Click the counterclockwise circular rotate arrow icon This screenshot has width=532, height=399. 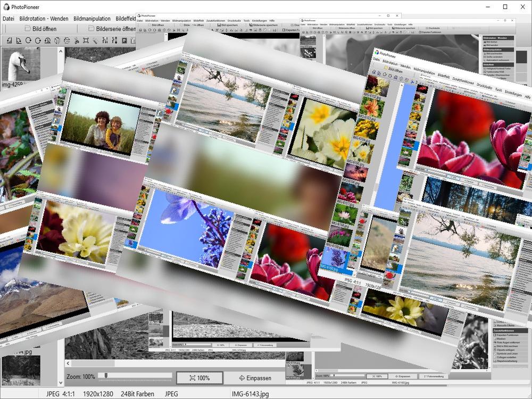[38, 40]
